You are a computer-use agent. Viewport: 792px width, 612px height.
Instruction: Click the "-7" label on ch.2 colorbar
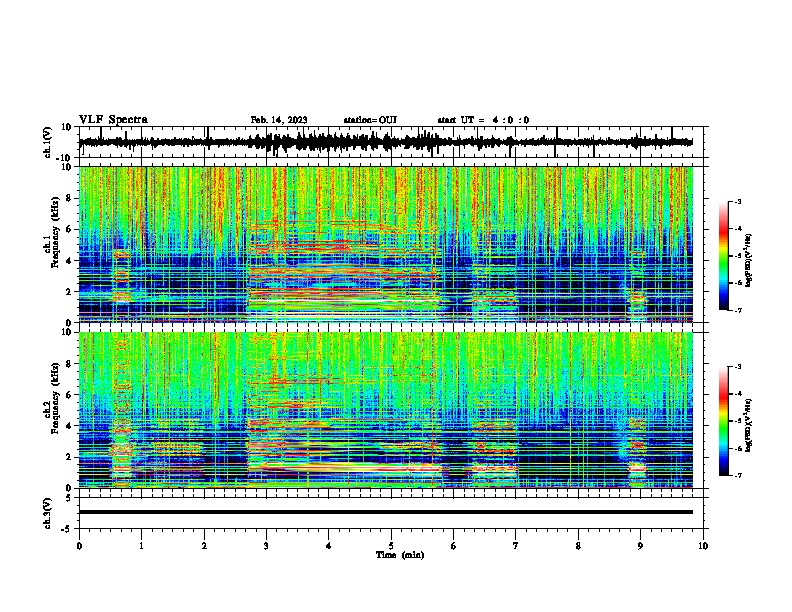pos(738,475)
